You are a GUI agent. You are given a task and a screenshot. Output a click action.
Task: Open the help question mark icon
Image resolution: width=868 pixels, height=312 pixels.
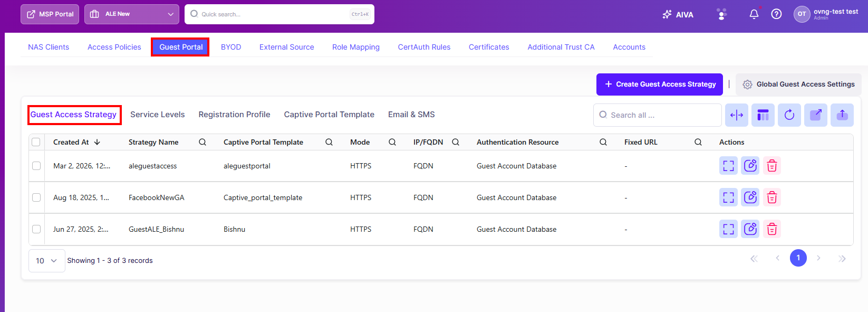pos(776,14)
